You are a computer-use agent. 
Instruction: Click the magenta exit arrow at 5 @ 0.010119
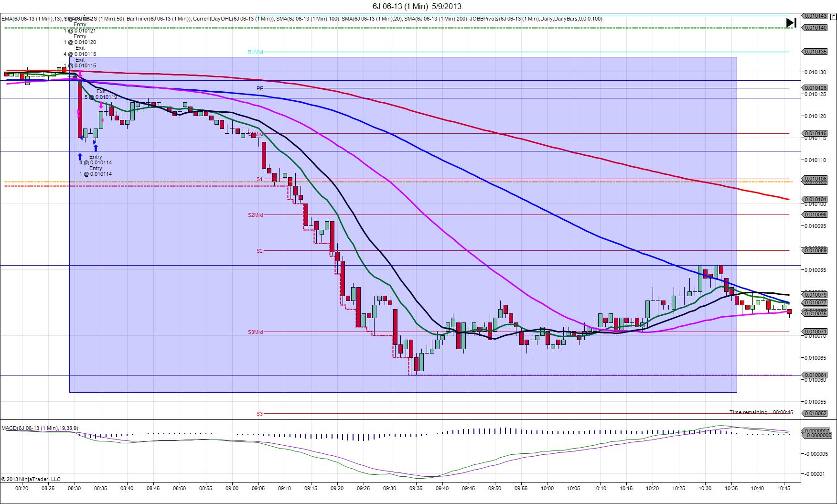click(x=101, y=105)
